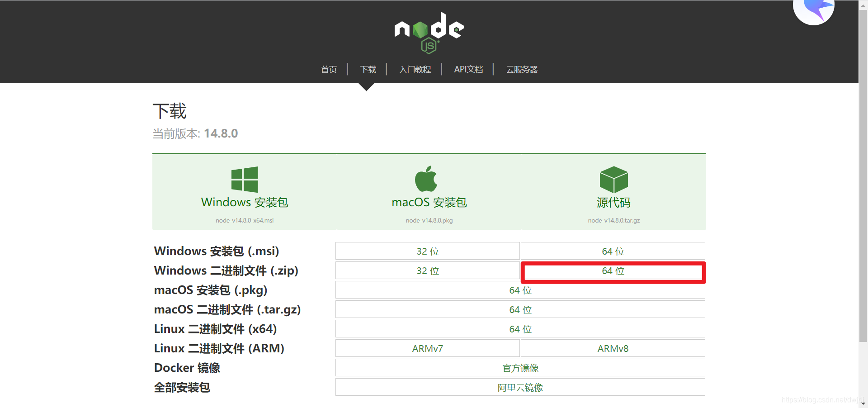The height and width of the screenshot is (408, 868).
Task: Download the 64 位 Linux x64 binary
Action: point(520,329)
